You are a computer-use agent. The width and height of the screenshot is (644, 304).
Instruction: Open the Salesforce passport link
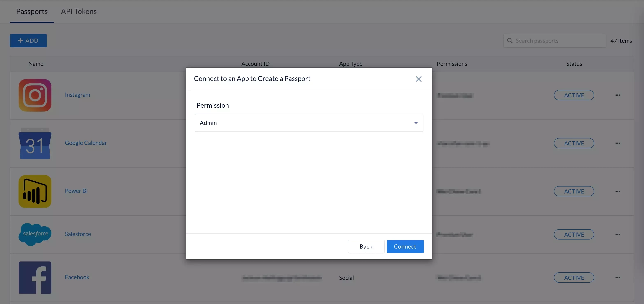pos(78,234)
